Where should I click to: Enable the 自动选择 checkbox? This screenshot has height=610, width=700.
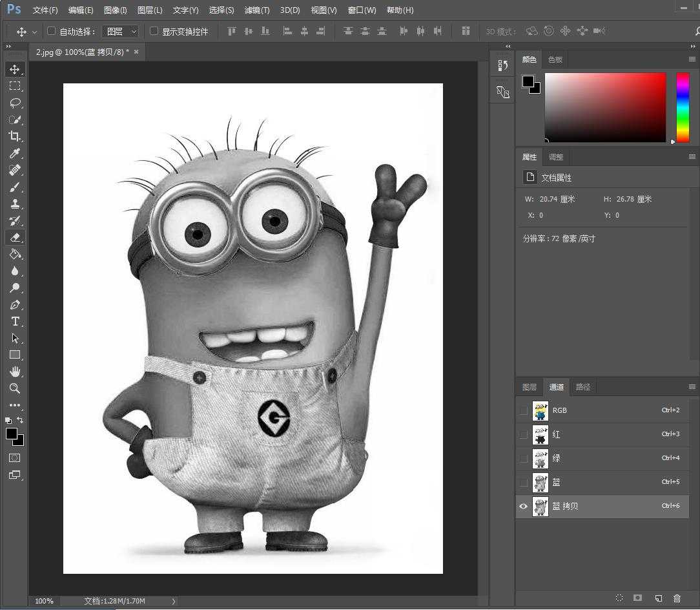click(x=52, y=31)
